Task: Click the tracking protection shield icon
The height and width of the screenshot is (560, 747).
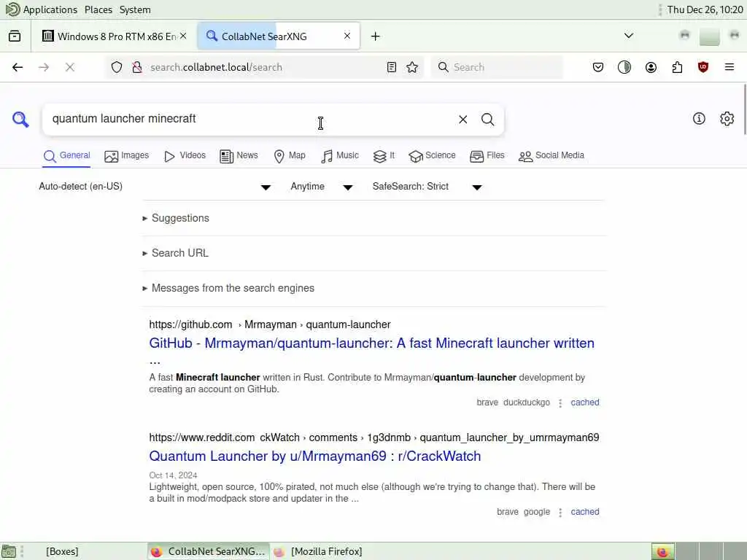Action: [117, 67]
